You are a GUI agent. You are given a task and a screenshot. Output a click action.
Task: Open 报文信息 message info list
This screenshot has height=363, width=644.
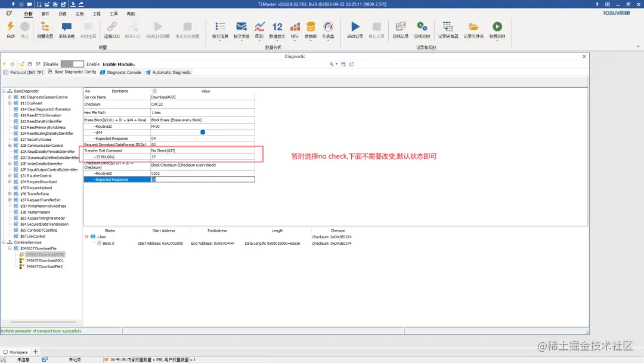[x=220, y=30]
